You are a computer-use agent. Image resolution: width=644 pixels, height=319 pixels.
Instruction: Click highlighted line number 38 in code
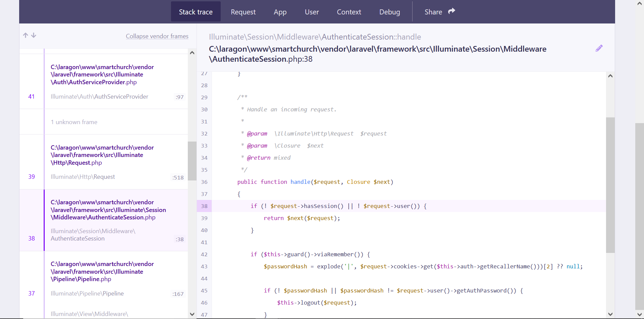click(x=204, y=206)
